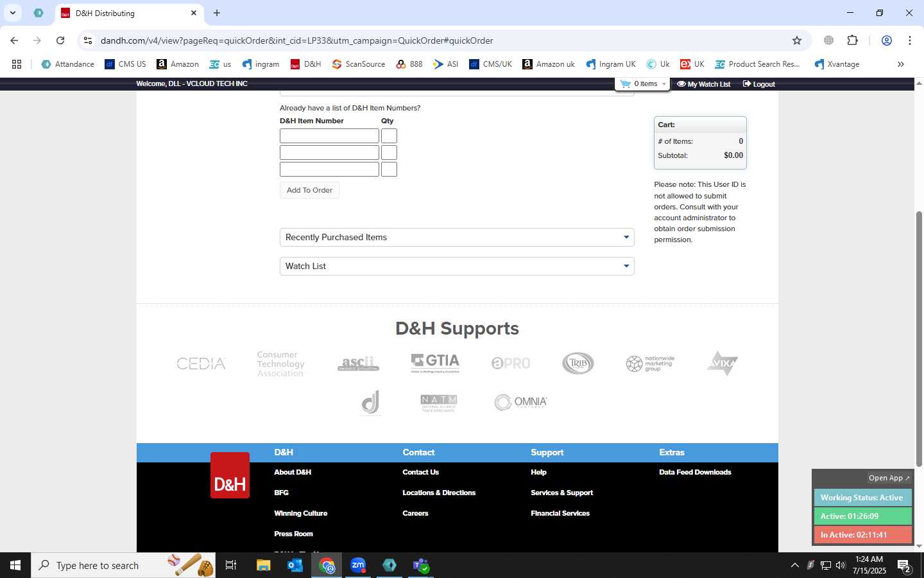924x578 pixels.
Task: View site information icon in address bar
Action: click(88, 40)
